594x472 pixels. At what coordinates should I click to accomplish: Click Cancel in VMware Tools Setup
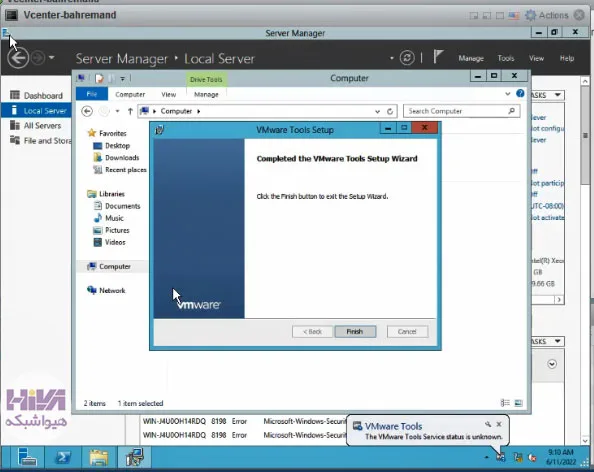[x=407, y=331]
